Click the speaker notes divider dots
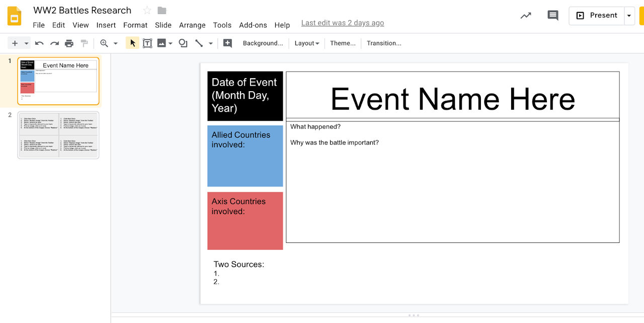The height and width of the screenshot is (323, 644). pyautogui.click(x=414, y=315)
